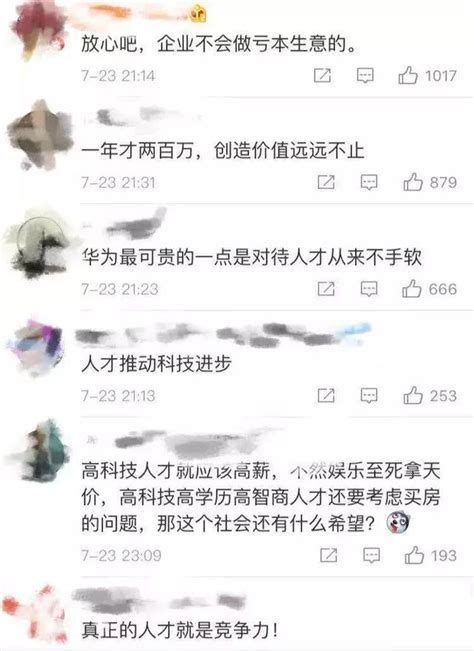Like the comment with 253 likes
The image size is (474, 651).
[x=413, y=395]
